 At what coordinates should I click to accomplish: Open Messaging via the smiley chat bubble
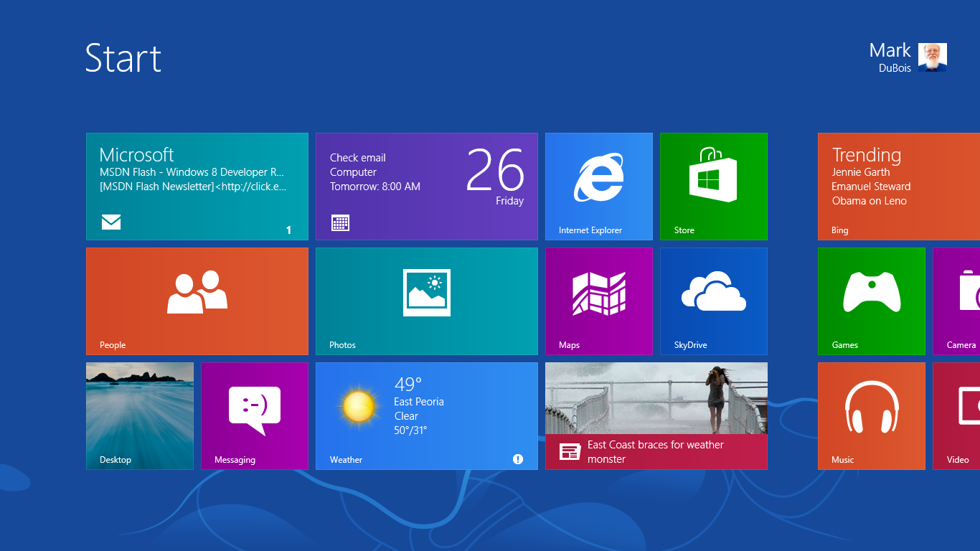(255, 410)
